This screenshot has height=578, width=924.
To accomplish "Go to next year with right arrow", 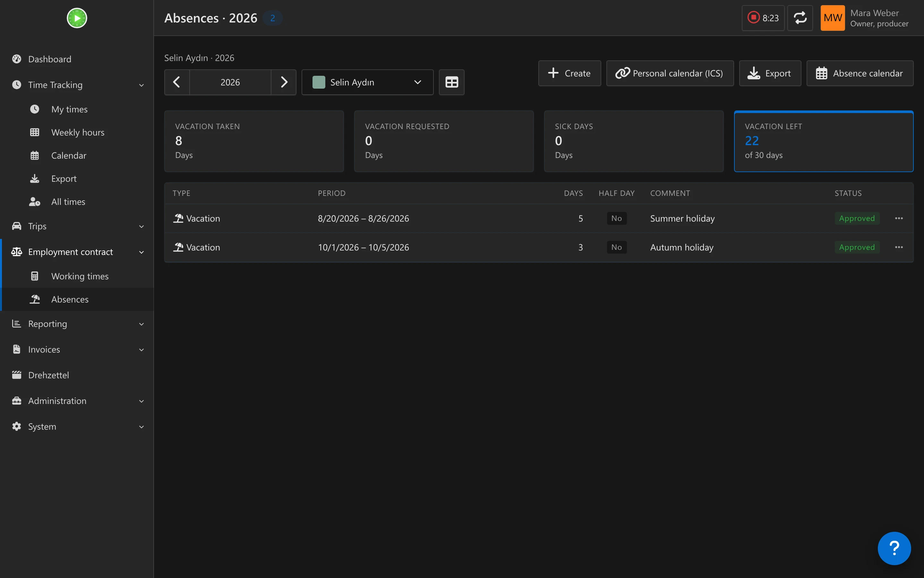I will click(x=284, y=82).
